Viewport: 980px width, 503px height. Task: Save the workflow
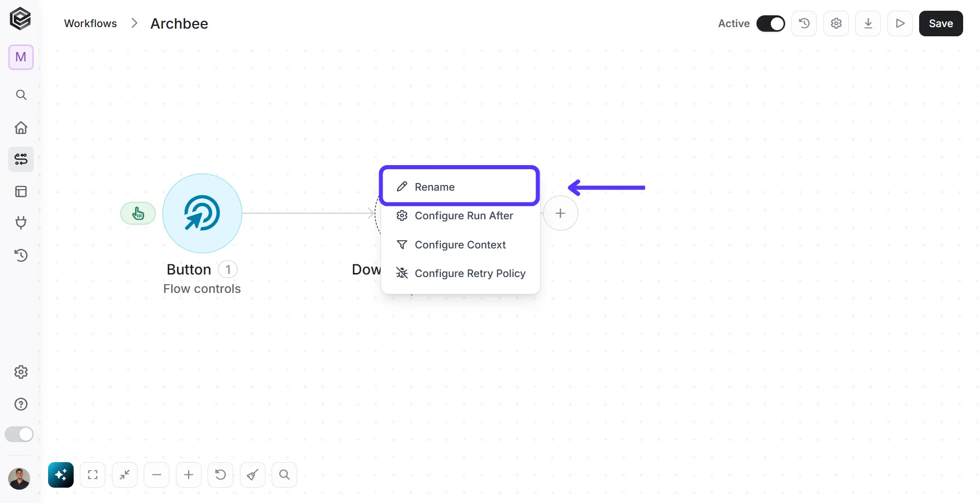pyautogui.click(x=941, y=24)
